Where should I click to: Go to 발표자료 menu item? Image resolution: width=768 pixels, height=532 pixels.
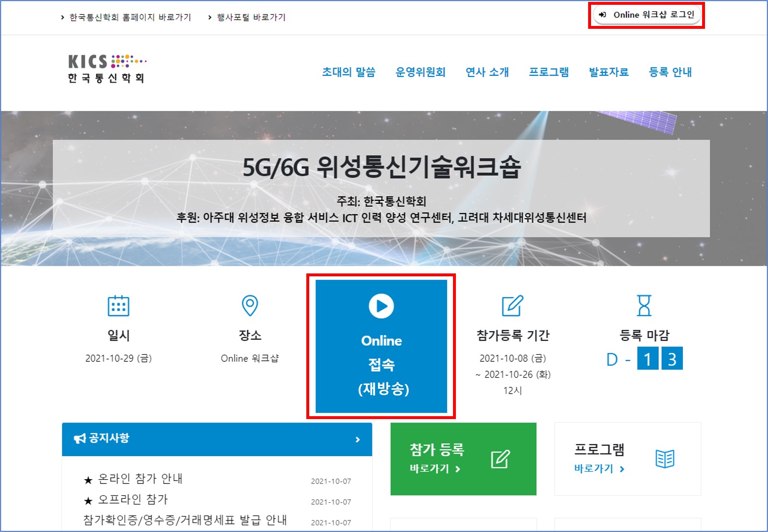point(609,72)
